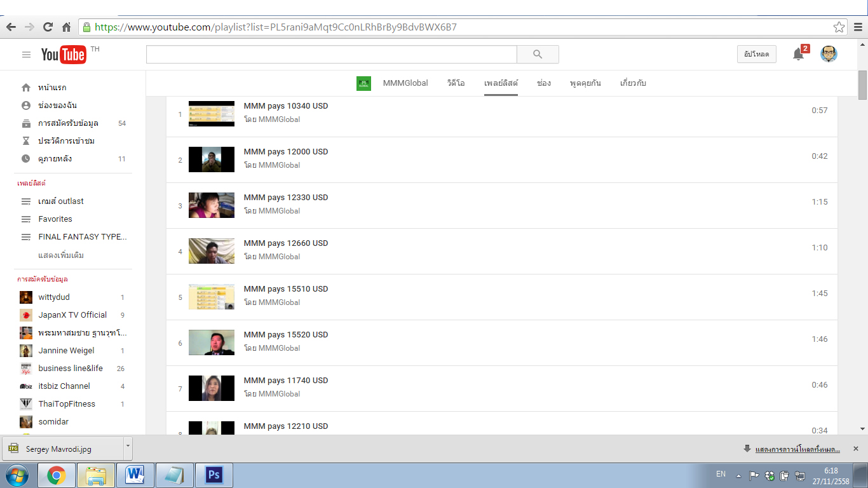Viewport: 868px width, 488px height.
Task: Open the user account avatar
Action: pyautogui.click(x=829, y=54)
